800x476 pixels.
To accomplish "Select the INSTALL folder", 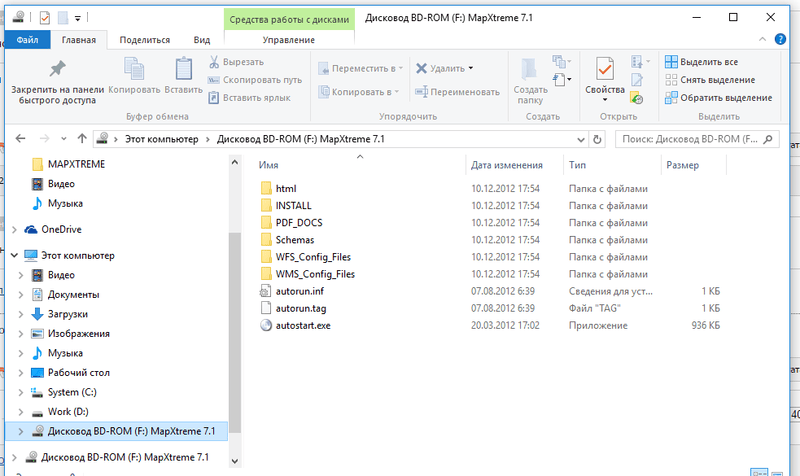I will tap(293, 205).
